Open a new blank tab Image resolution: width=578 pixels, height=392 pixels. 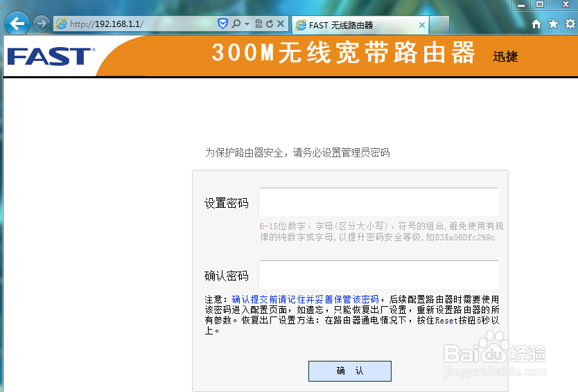coord(439,25)
